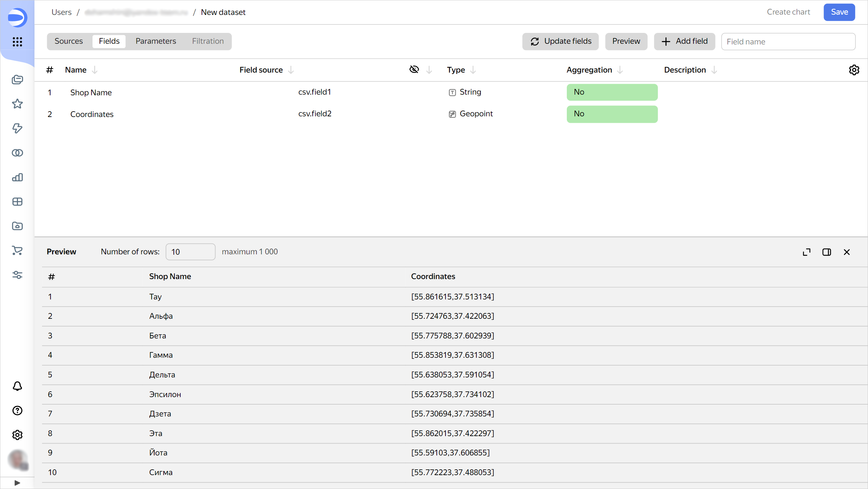This screenshot has height=489, width=868.
Task: Expand sidebar with bottom arrow
Action: [17, 483]
